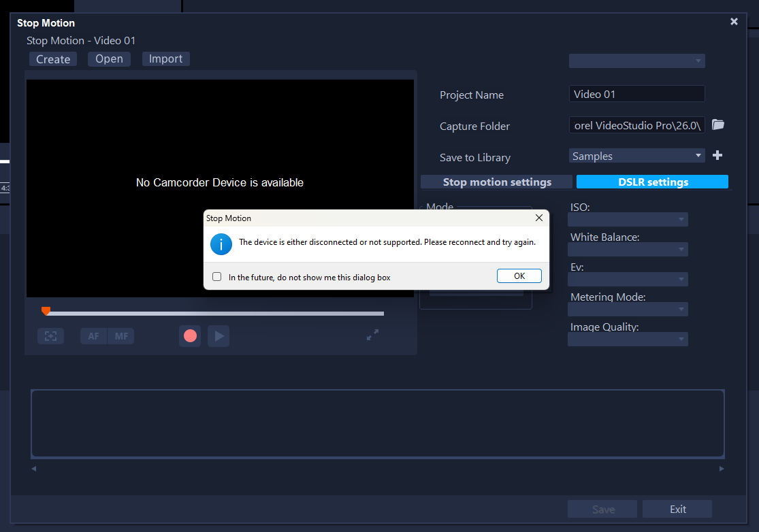The height and width of the screenshot is (532, 759).
Task: Open the White Balance dropdown
Action: pyautogui.click(x=628, y=249)
